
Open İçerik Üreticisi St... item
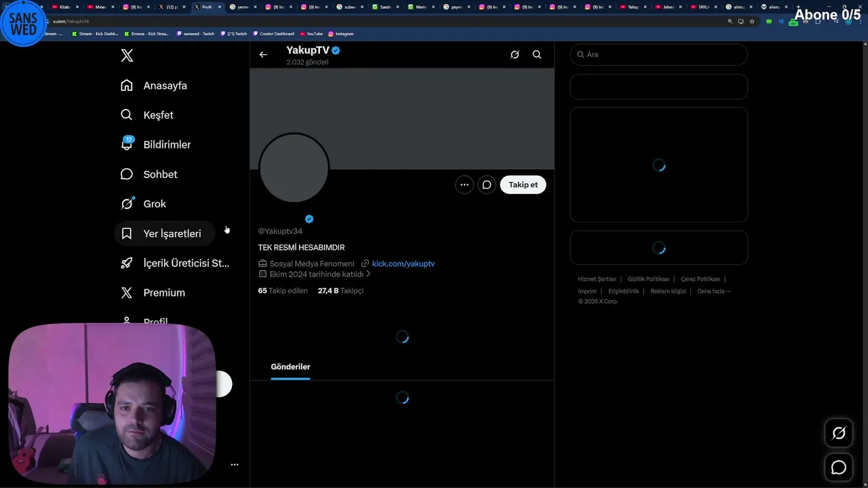(175, 263)
